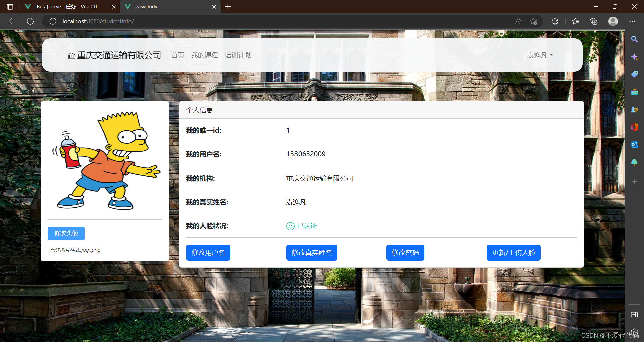This screenshot has height=342, width=644.
Task: Open Microsoft 365 icon in sidebar
Action: pyautogui.click(x=634, y=127)
